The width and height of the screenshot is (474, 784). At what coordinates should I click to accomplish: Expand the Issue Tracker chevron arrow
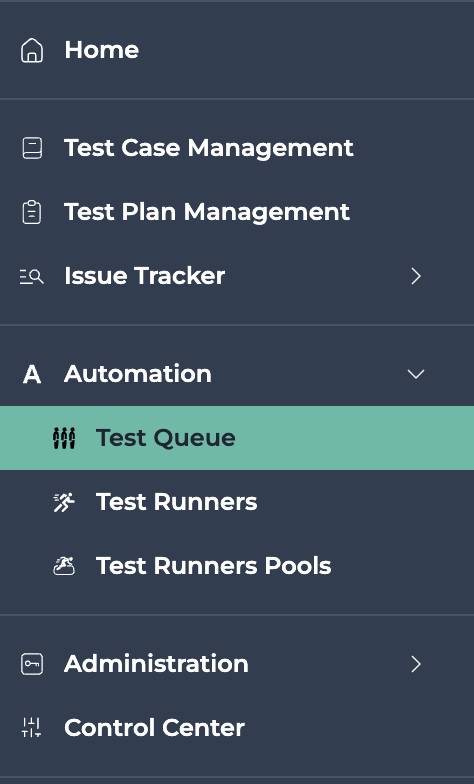click(x=416, y=276)
